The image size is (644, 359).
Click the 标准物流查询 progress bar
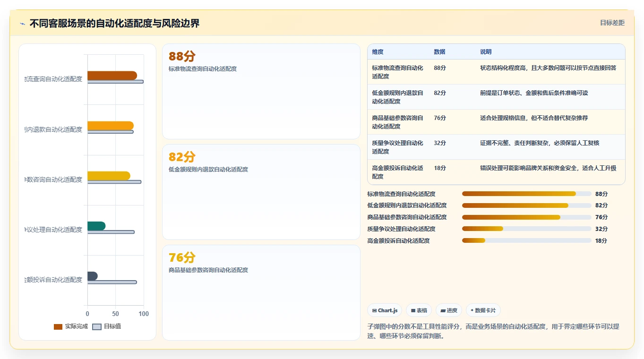[527, 194]
